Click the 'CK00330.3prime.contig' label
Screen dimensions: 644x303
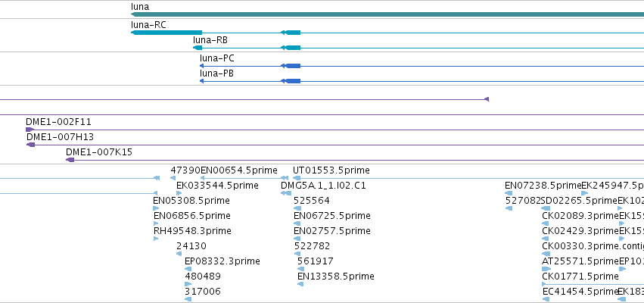point(593,246)
